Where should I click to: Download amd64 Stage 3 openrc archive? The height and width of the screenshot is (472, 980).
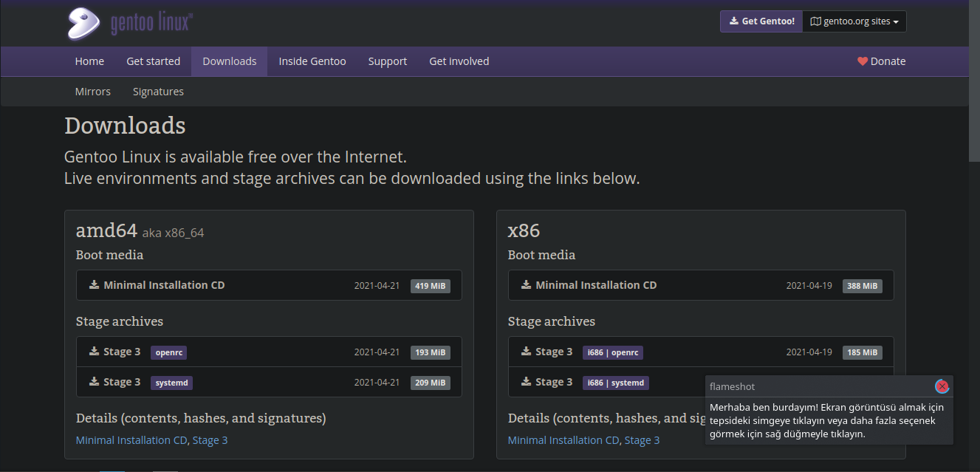coord(269,352)
